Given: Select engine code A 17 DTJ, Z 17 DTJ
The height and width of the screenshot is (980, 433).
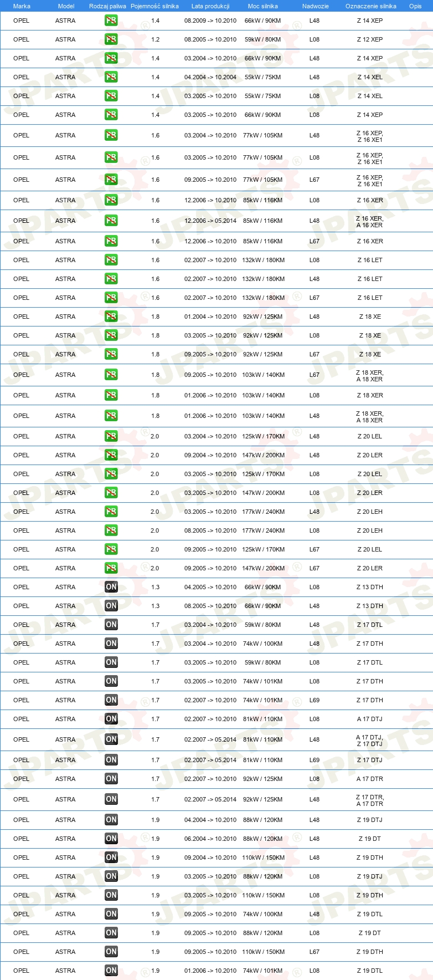Looking at the screenshot, I should click(x=370, y=740).
